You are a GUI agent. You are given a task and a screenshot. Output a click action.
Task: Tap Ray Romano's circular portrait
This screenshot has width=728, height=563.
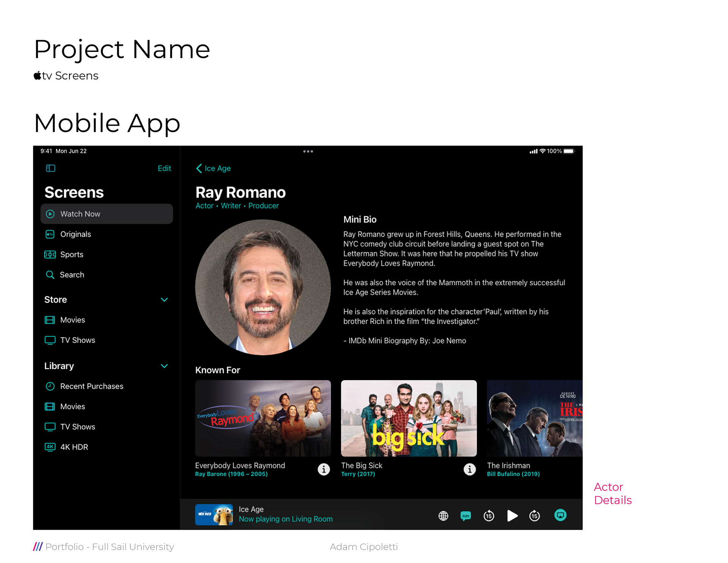coord(263,287)
